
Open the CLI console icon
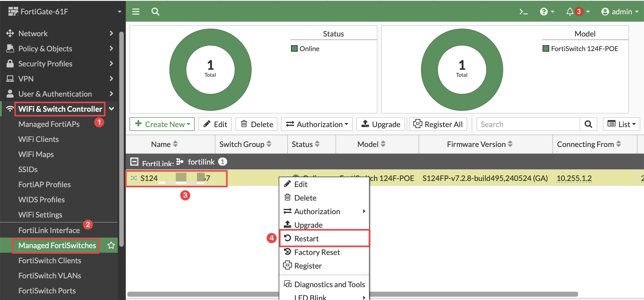524,12
